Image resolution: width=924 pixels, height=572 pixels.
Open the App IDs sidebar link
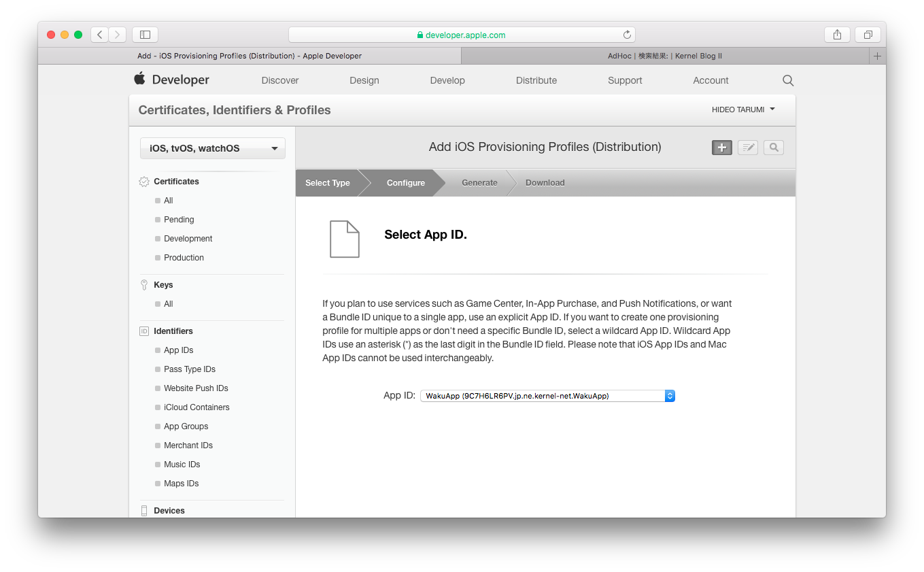pos(178,350)
